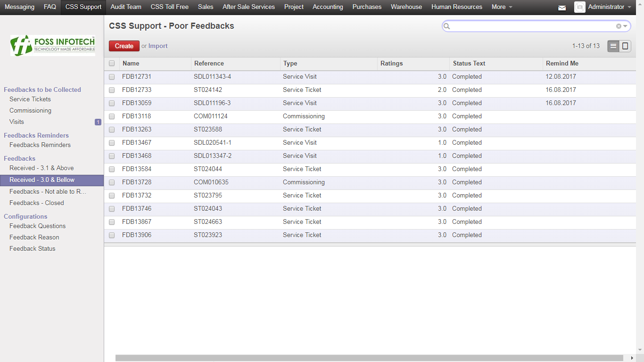The image size is (644, 362).
Task: Open record FDB13468
Action: pos(137,156)
